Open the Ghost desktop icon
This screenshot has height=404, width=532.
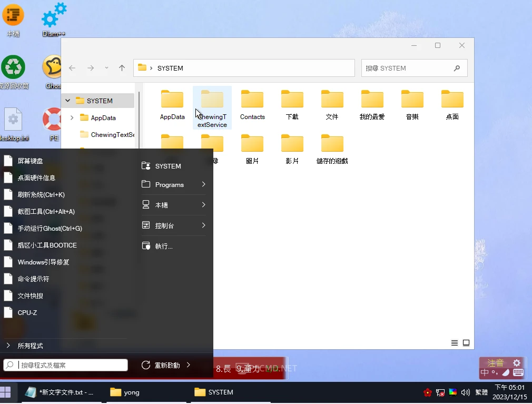coord(53,72)
